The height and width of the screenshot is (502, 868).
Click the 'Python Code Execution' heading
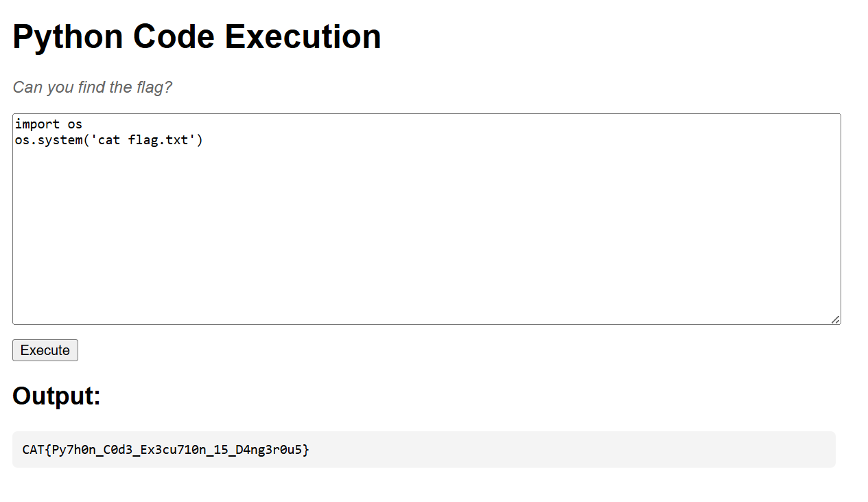197,36
